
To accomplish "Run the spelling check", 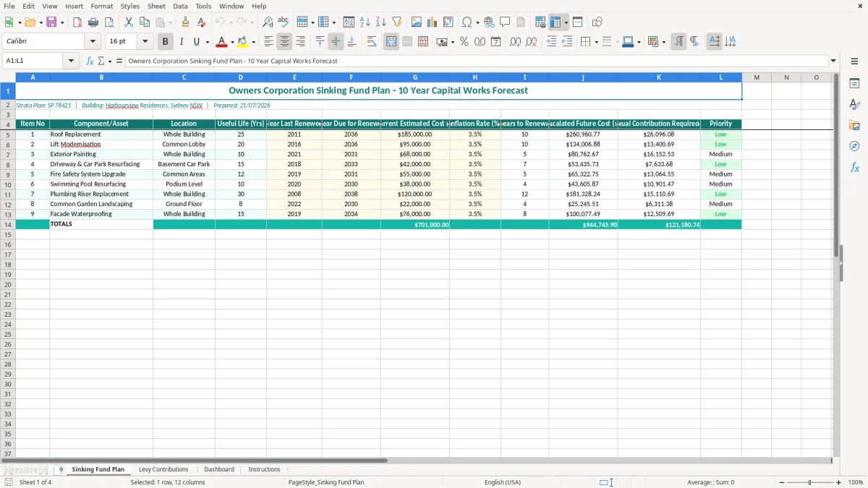I will pyautogui.click(x=284, y=22).
